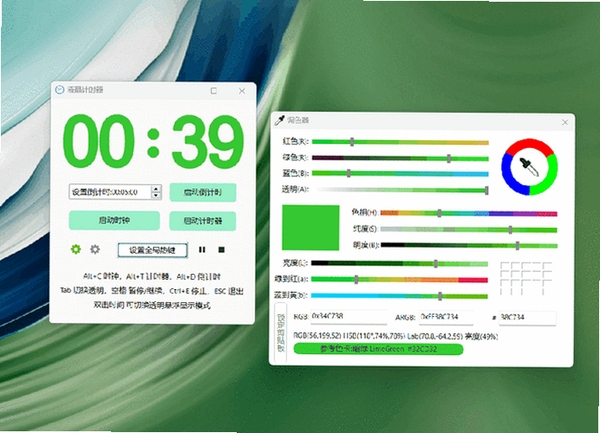This screenshot has width=600, height=433.
Task: Click the eyedropper inside the color wheel
Action: (x=529, y=167)
